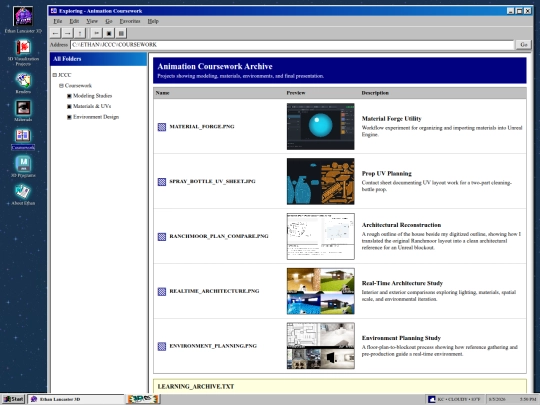This screenshot has width=540, height=405.
Task: Click the Start button
Action: point(14,399)
